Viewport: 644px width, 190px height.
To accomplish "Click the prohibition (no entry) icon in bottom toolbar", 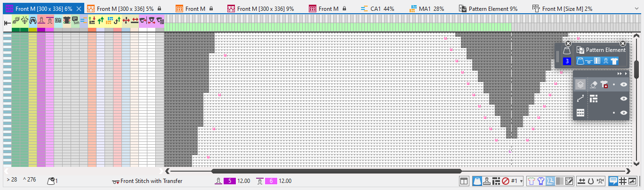I will click(505, 181).
